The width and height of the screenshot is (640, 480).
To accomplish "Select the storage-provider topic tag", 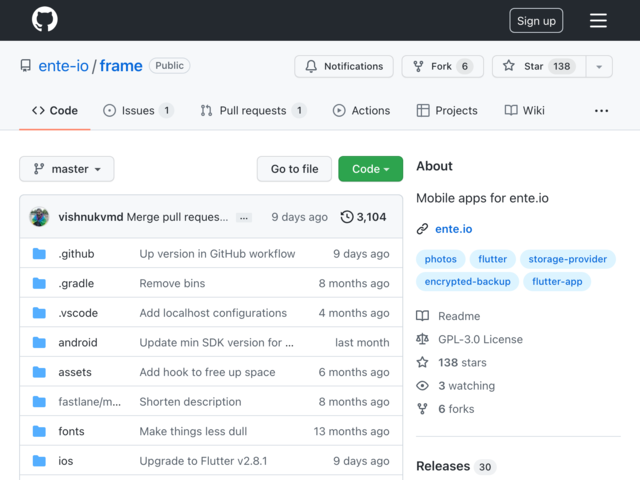I will pyautogui.click(x=567, y=259).
